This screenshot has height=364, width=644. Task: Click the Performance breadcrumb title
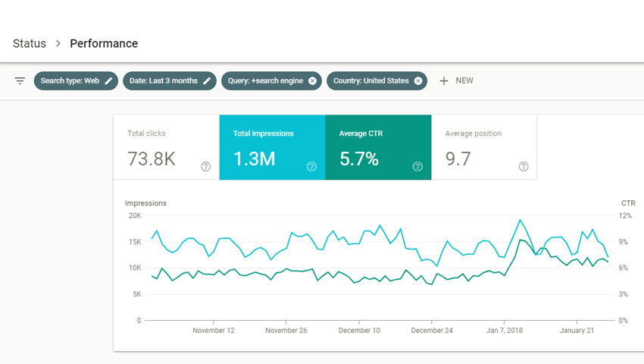pos(104,44)
